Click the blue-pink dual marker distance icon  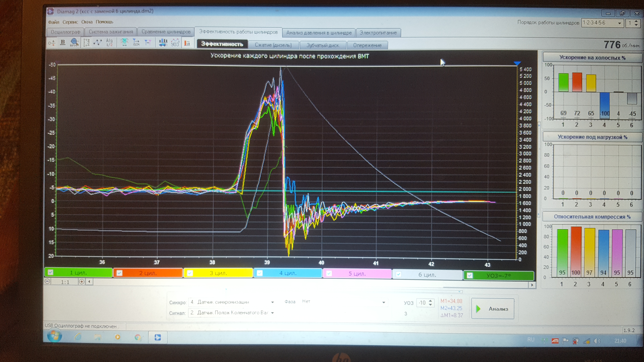(x=148, y=43)
